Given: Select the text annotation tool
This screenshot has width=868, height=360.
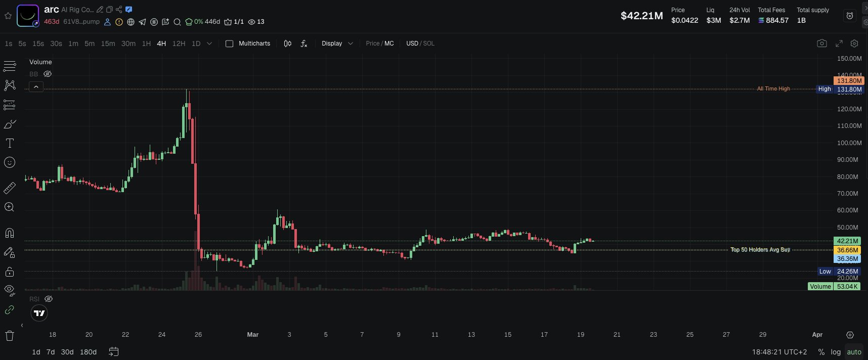Looking at the screenshot, I should tap(10, 143).
